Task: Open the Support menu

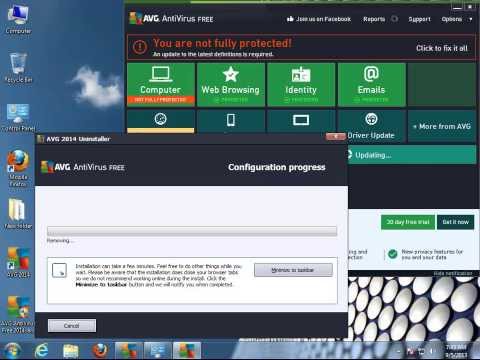Action: [419, 19]
